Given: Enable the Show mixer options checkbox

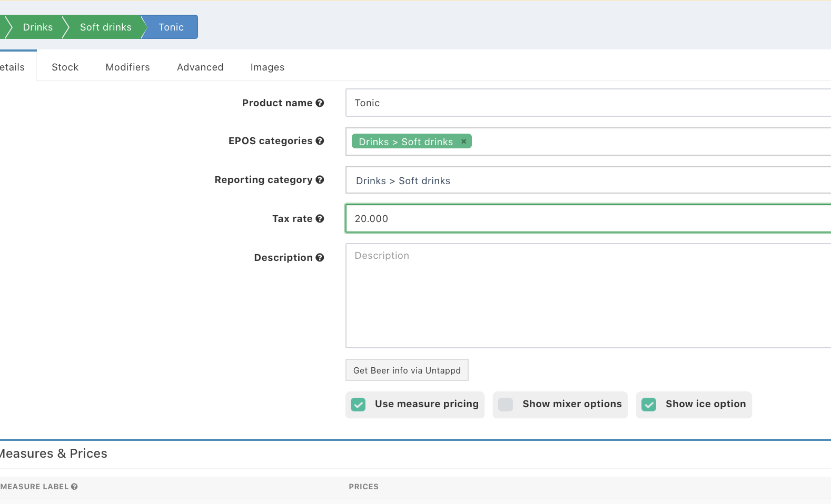Looking at the screenshot, I should tap(506, 405).
